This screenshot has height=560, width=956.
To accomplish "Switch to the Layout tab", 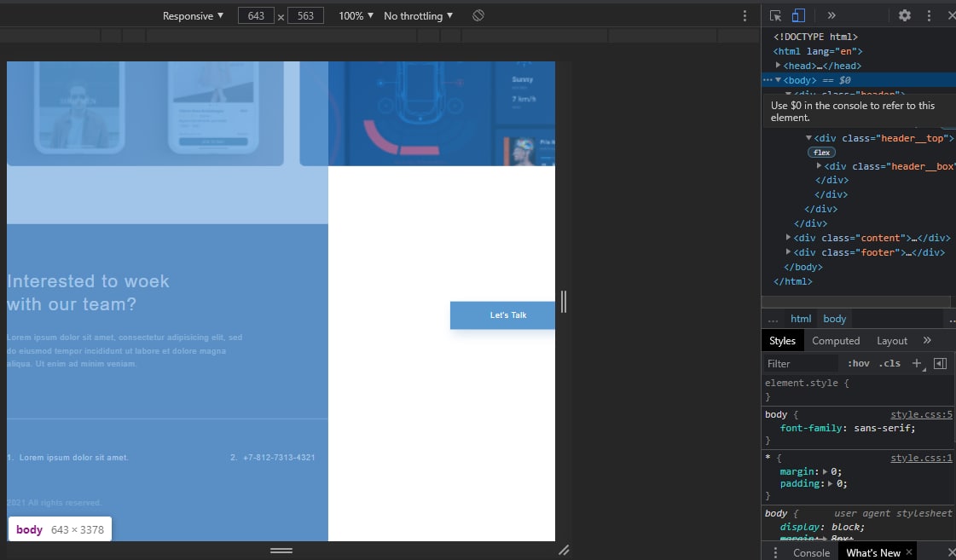I will [x=891, y=341].
